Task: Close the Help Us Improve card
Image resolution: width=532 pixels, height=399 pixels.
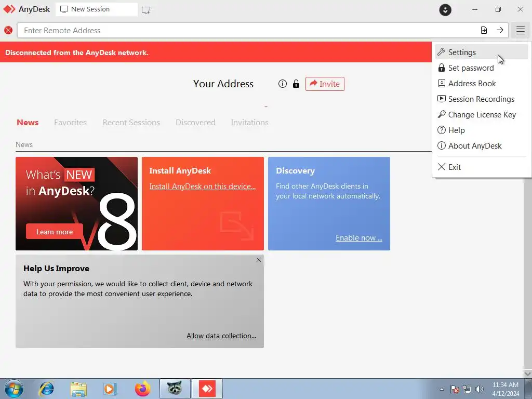Action: click(259, 260)
